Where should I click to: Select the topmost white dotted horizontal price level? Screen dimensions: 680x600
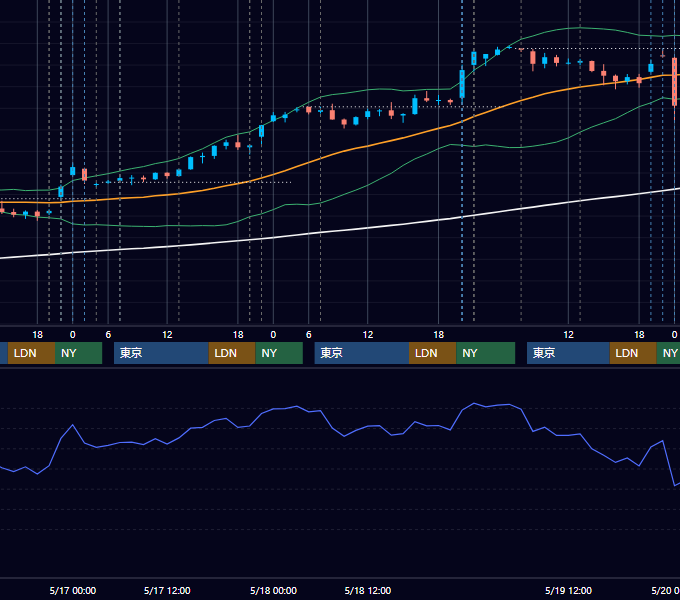tap(598, 49)
